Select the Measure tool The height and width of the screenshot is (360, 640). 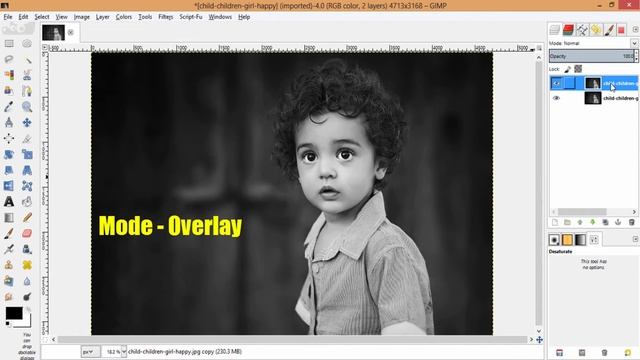tap(9, 122)
